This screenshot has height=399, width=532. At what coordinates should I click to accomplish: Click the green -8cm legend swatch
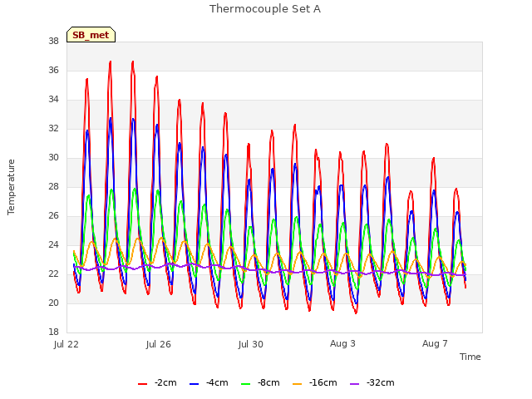click(246, 384)
